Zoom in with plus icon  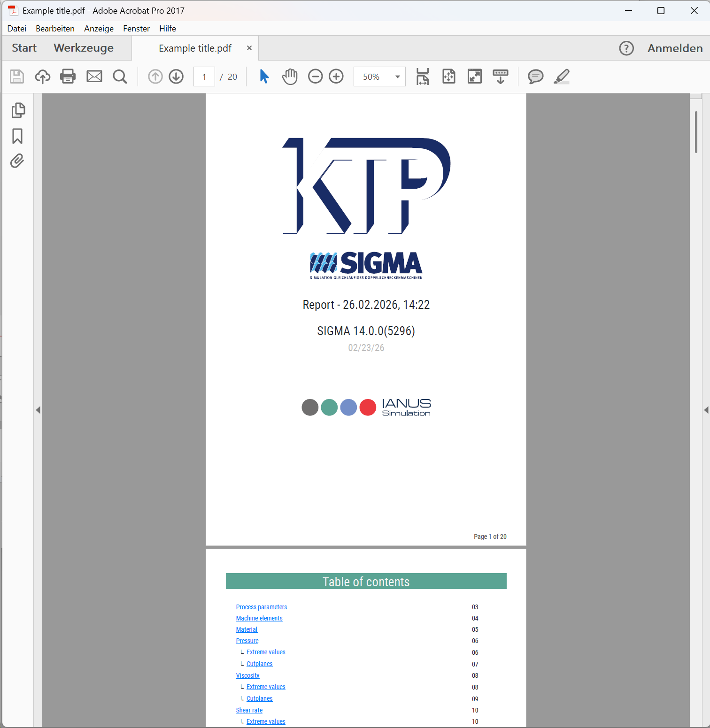336,77
